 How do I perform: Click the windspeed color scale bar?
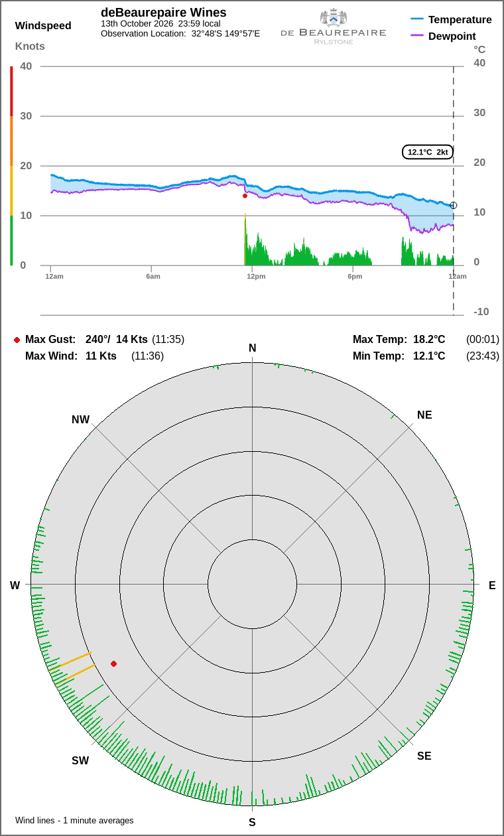11,166
